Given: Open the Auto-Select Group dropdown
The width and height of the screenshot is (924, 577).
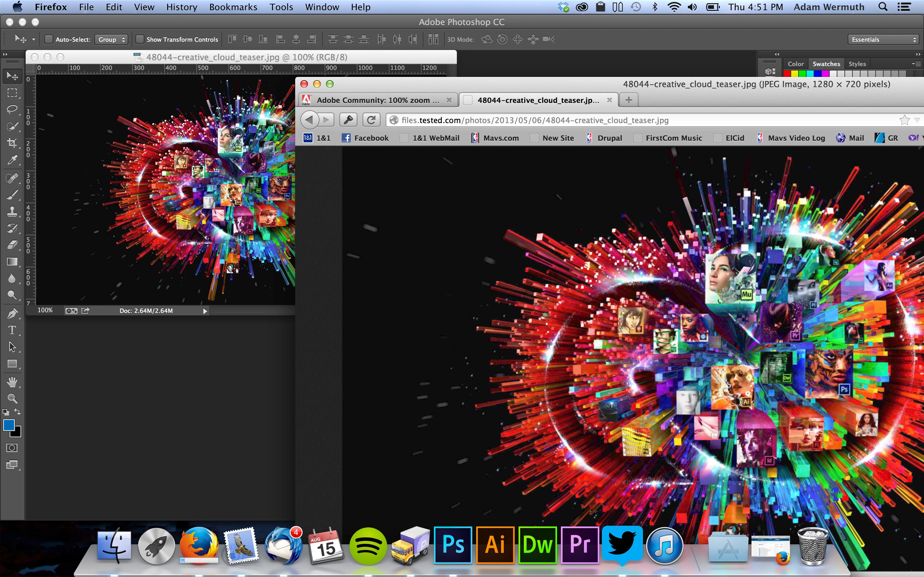Looking at the screenshot, I should pyautogui.click(x=111, y=39).
